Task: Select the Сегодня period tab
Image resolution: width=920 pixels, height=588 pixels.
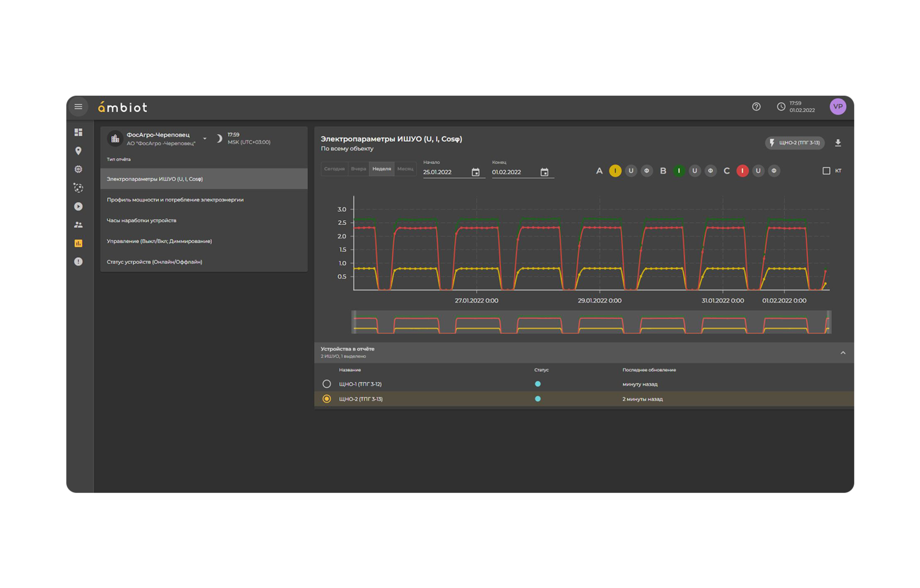Action: [334, 169]
